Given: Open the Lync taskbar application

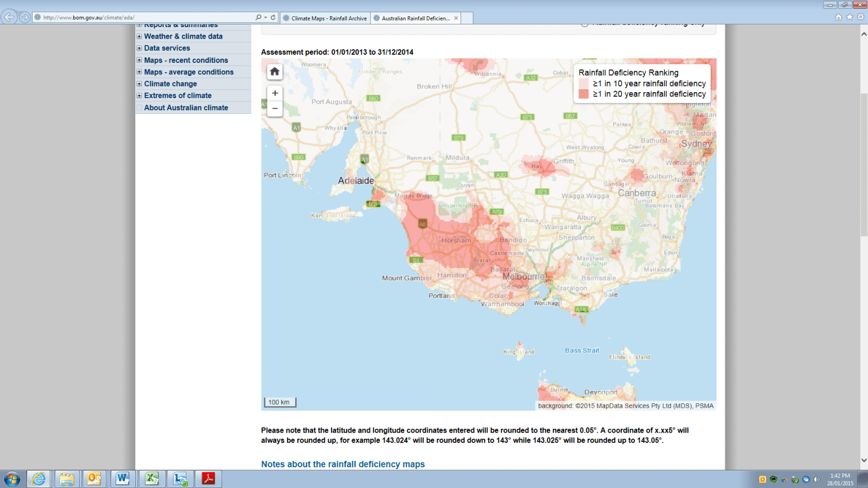Looking at the screenshot, I should click(x=180, y=479).
